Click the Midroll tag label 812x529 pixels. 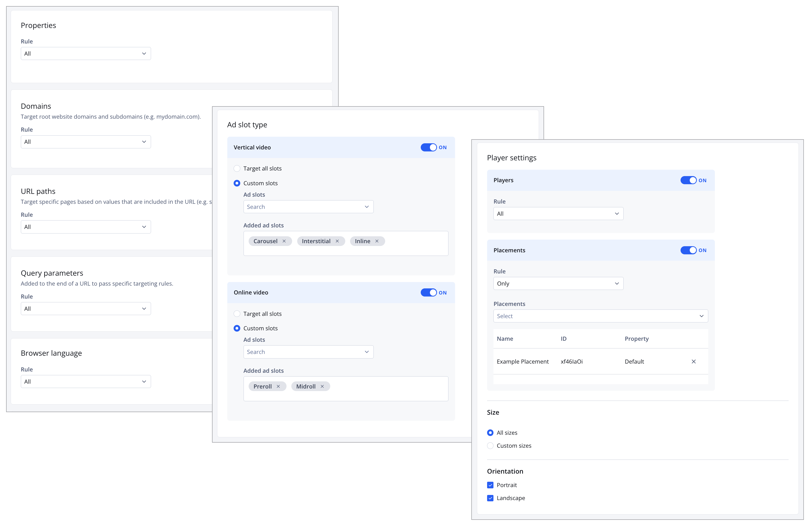click(x=306, y=386)
